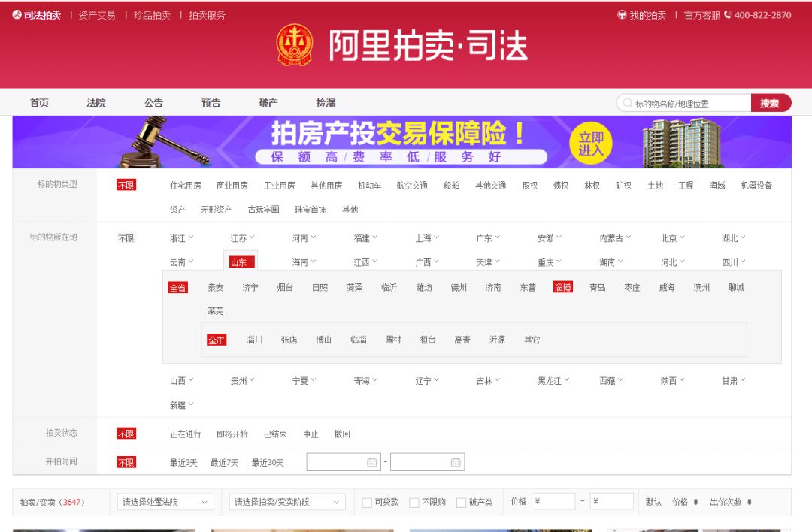Image resolution: width=812 pixels, height=532 pixels.
Task: Sort by 默认 order
Action: tap(653, 502)
